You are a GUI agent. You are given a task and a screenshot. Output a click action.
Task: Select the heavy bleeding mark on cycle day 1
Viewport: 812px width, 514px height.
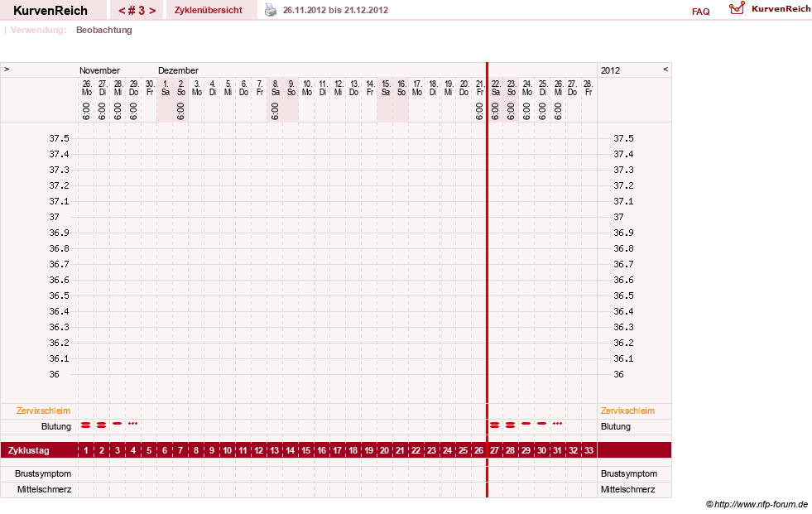[86, 425]
